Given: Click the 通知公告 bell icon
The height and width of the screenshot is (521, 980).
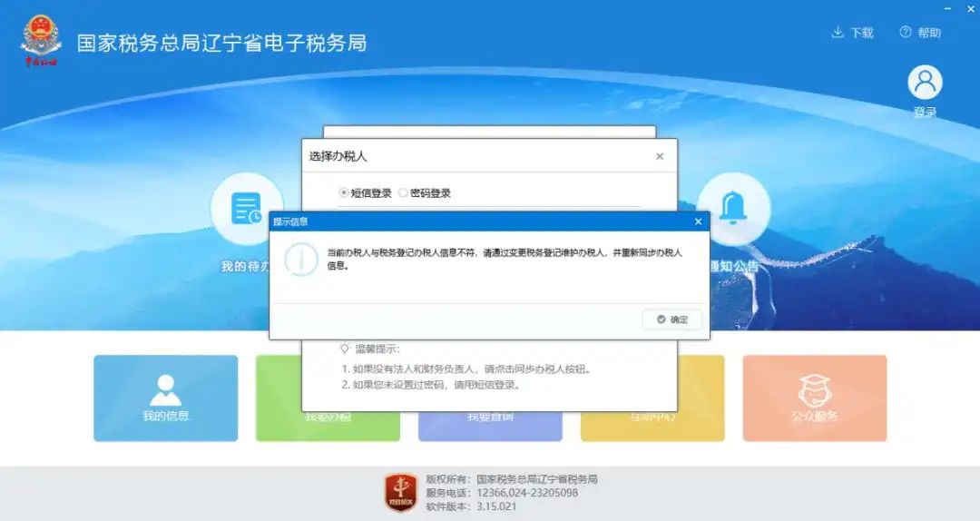Looking at the screenshot, I should click(733, 208).
